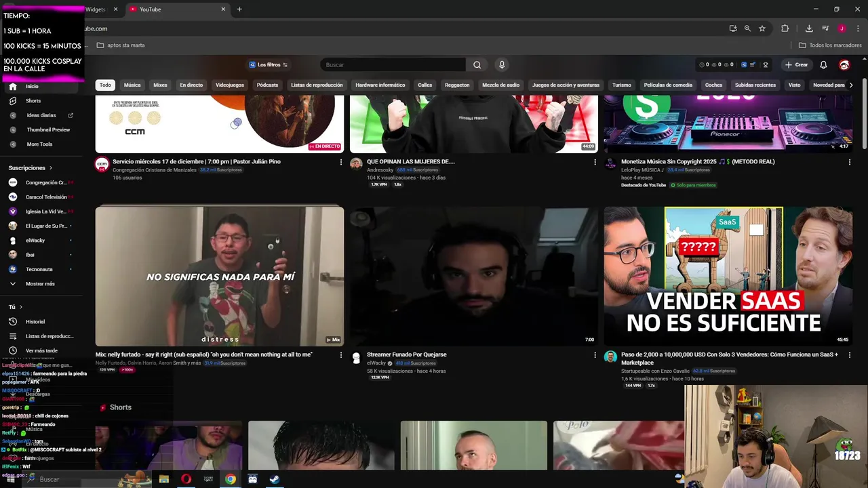The width and height of the screenshot is (868, 488).
Task: Open Tecnonauta subscription channel
Action: click(42, 269)
